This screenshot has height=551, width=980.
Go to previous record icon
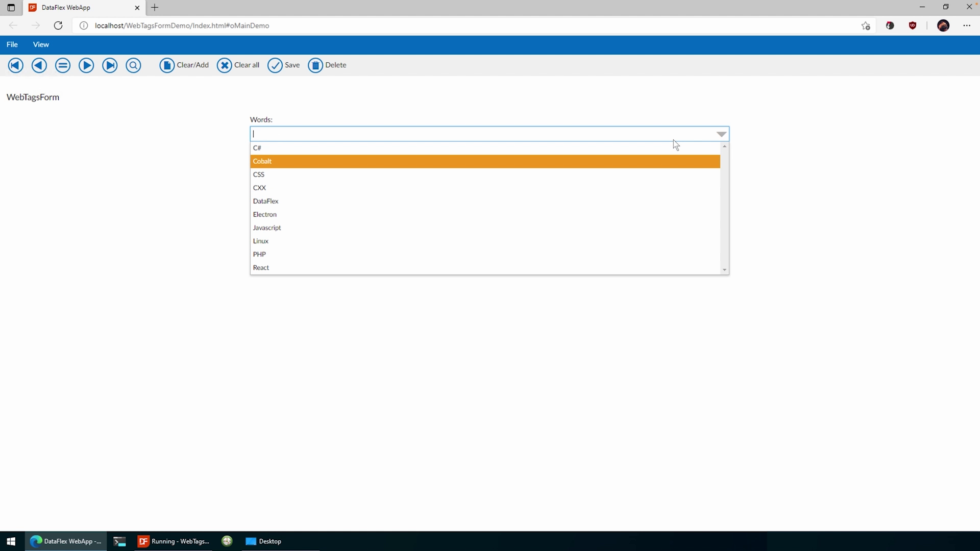39,65
